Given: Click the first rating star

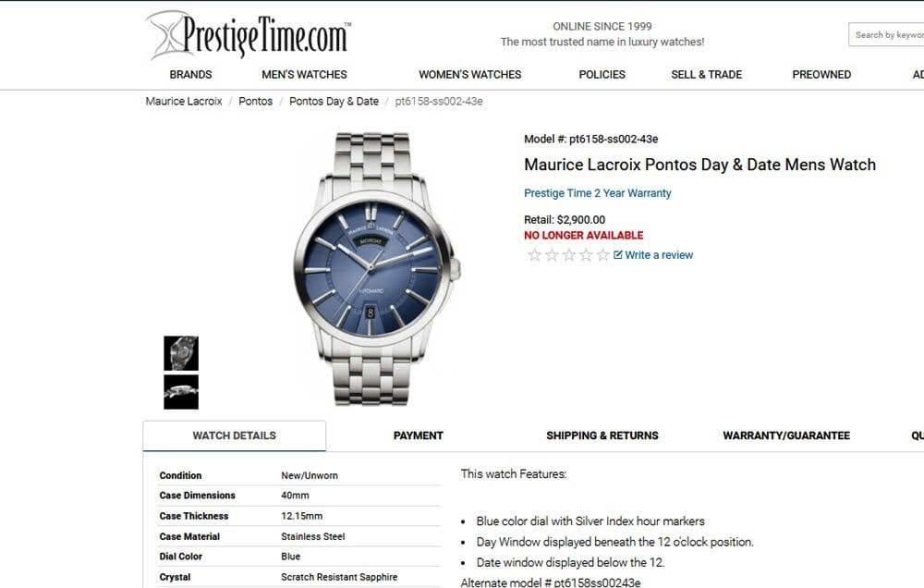Looking at the screenshot, I should [x=534, y=255].
